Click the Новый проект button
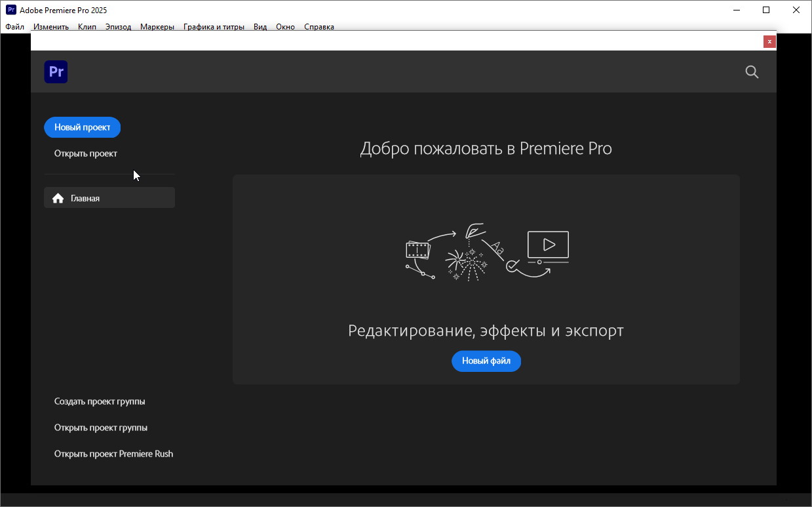Viewport: 812px width, 507px height. tap(83, 127)
